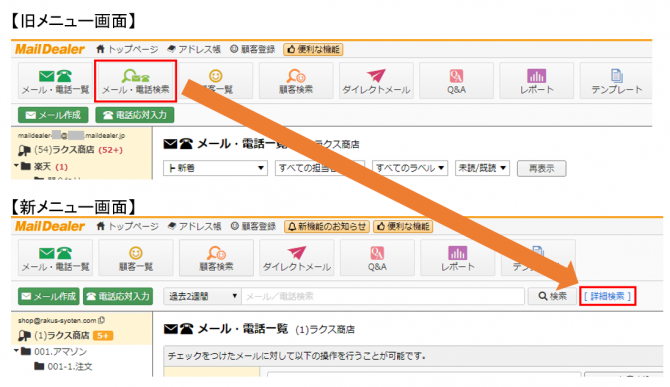Open the 新着 folder dropdown
Screen dimensions: 670x387
[x=215, y=168]
